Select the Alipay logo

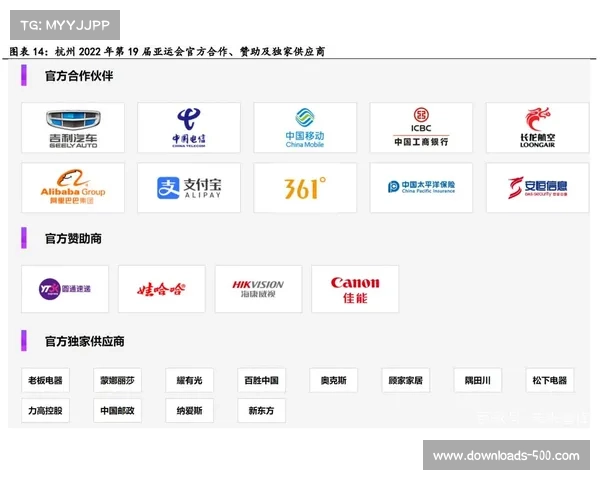pos(189,188)
